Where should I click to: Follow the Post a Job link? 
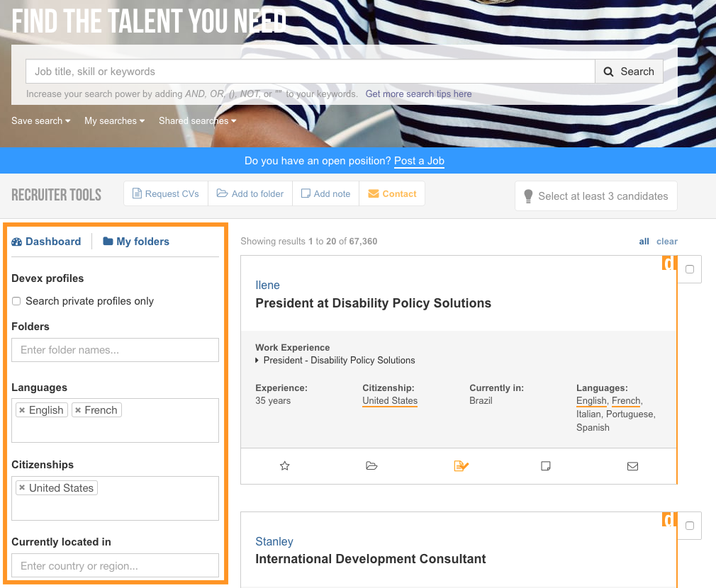(x=419, y=161)
